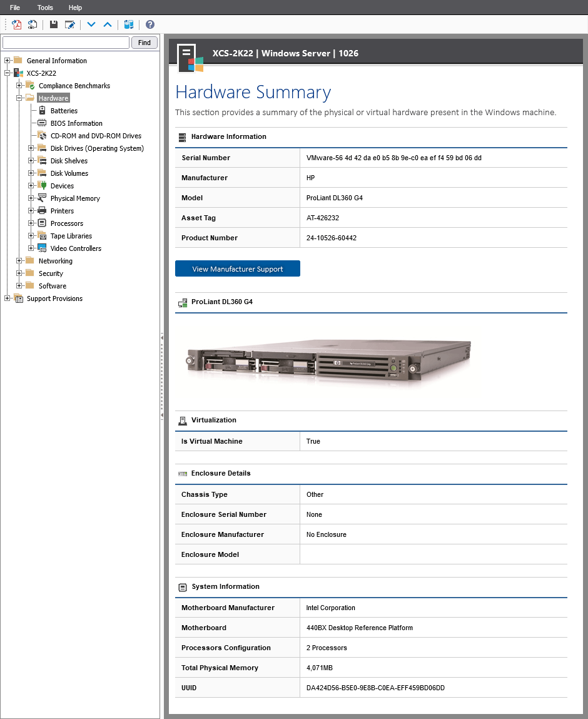
Task: Go to next item with down chevron
Action: tap(91, 25)
